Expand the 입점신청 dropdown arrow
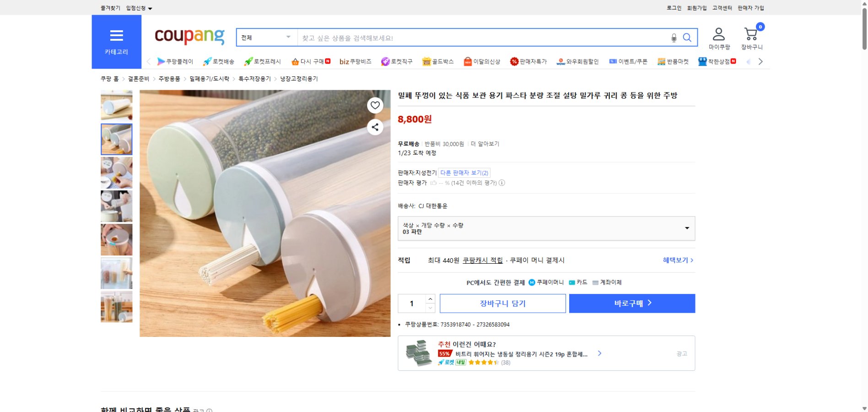 click(151, 8)
